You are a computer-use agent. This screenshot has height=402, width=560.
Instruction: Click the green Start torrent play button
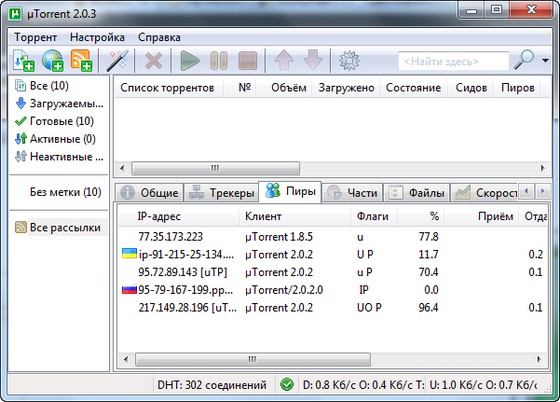(189, 61)
